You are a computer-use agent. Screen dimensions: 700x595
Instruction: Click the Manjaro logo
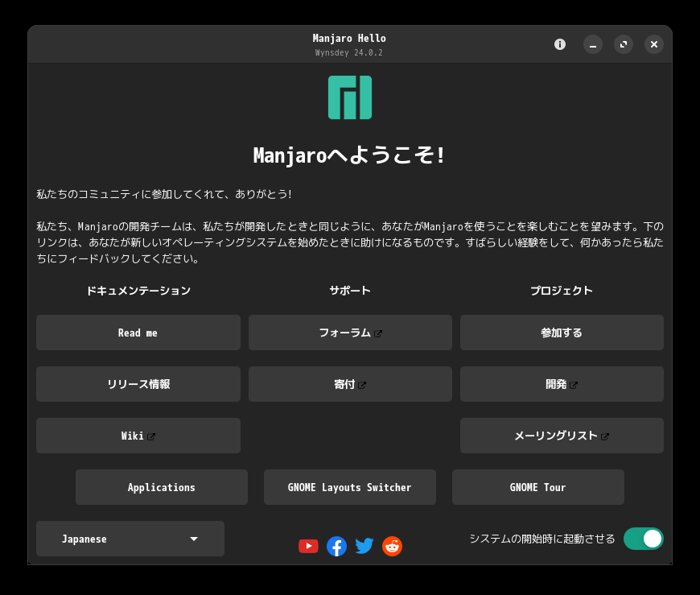click(350, 97)
